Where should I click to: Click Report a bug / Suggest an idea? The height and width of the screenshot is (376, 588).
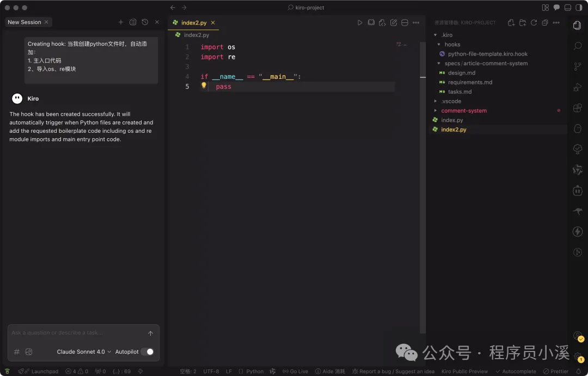pos(393,371)
